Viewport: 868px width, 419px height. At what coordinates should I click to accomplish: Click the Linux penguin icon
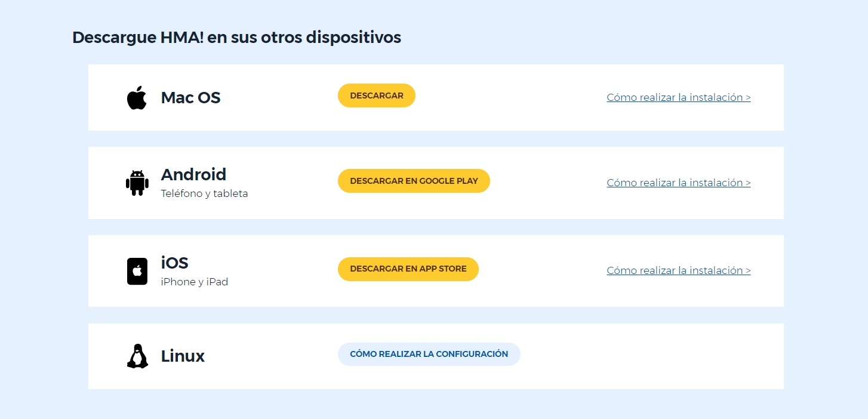tap(137, 356)
